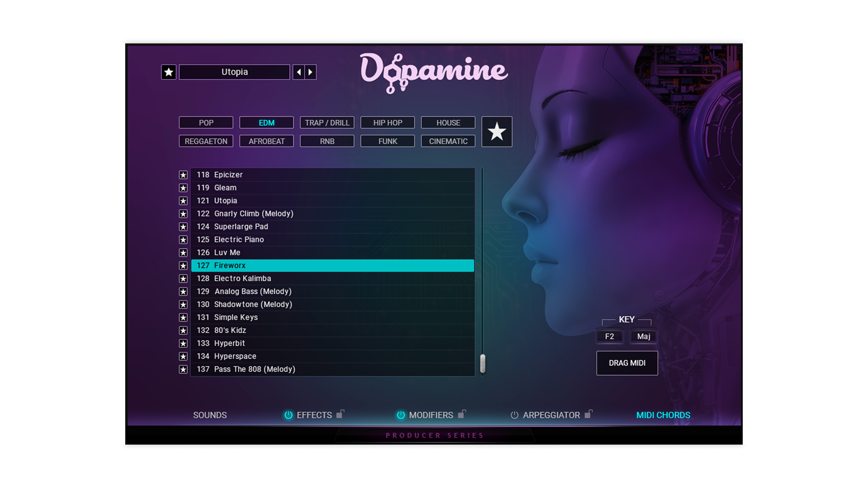Image resolution: width=868 pixels, height=488 pixels.
Task: Select the 130 Shadowtone (Melody) preset
Action: coord(333,305)
